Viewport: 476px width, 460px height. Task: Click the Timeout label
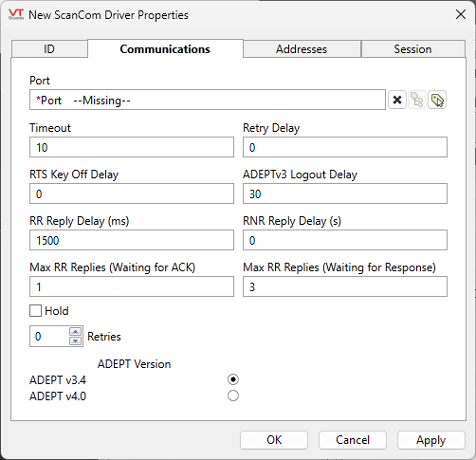click(x=50, y=128)
